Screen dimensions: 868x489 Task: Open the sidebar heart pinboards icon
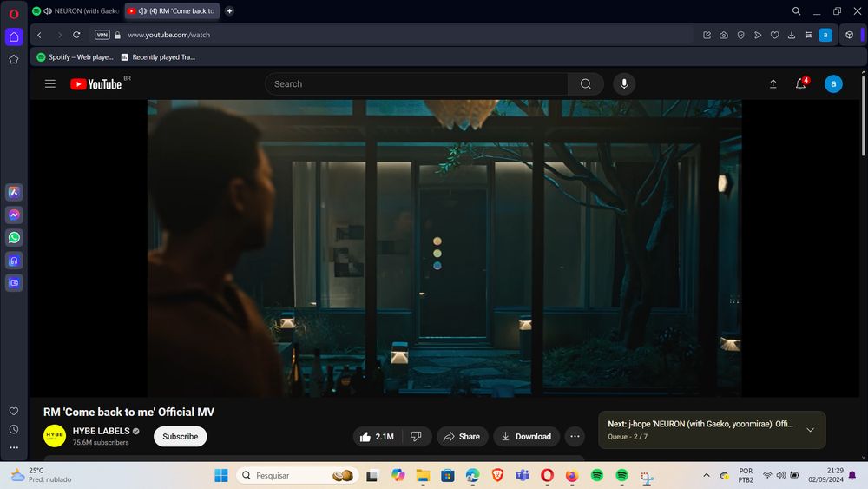pos(14,411)
